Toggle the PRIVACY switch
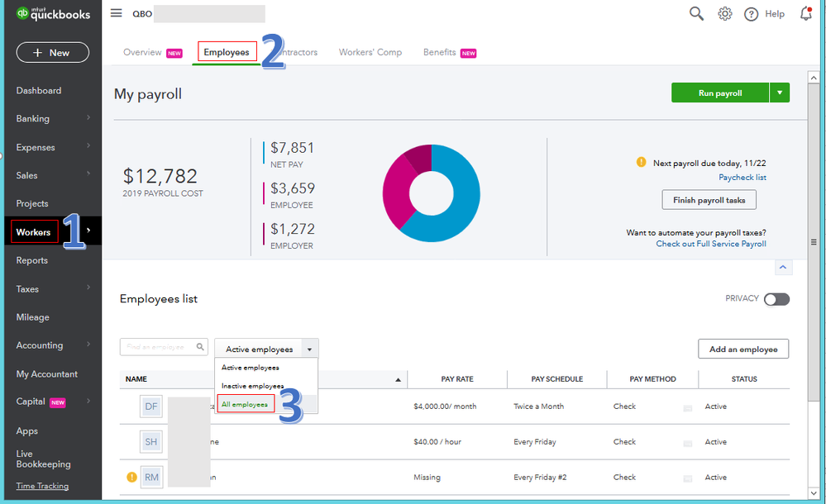 click(x=776, y=299)
